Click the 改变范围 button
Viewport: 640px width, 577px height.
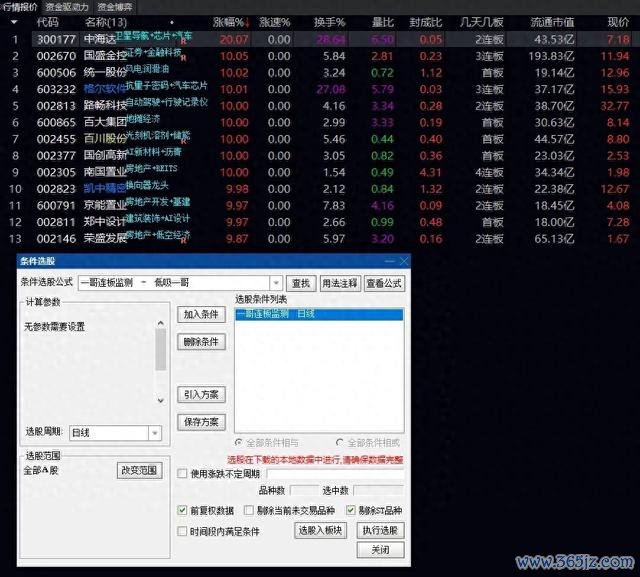pyautogui.click(x=140, y=470)
